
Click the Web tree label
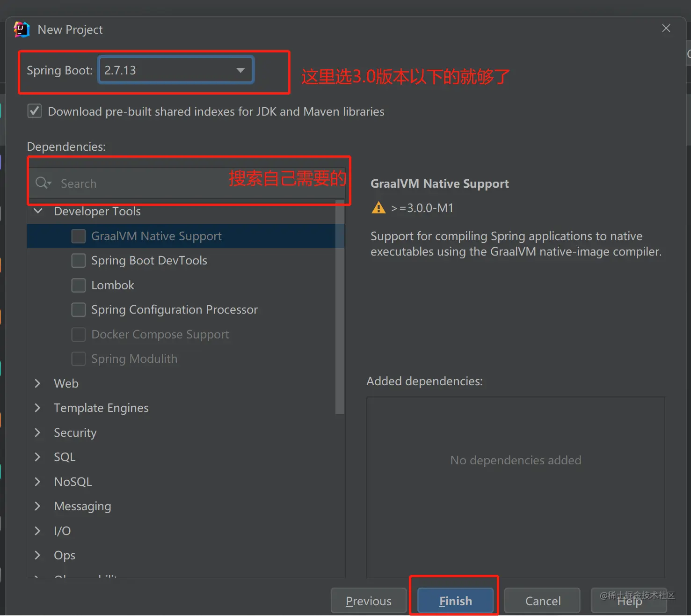click(x=66, y=383)
